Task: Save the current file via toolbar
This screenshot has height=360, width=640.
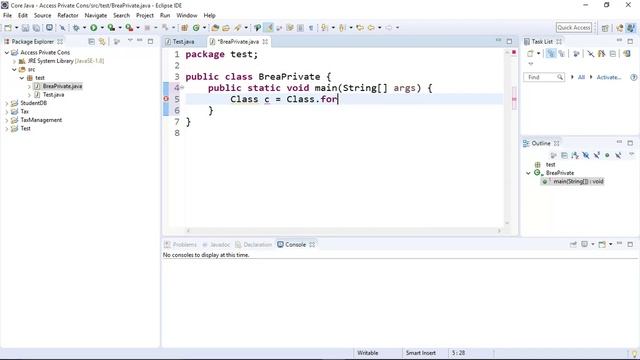Action: pos(25,28)
